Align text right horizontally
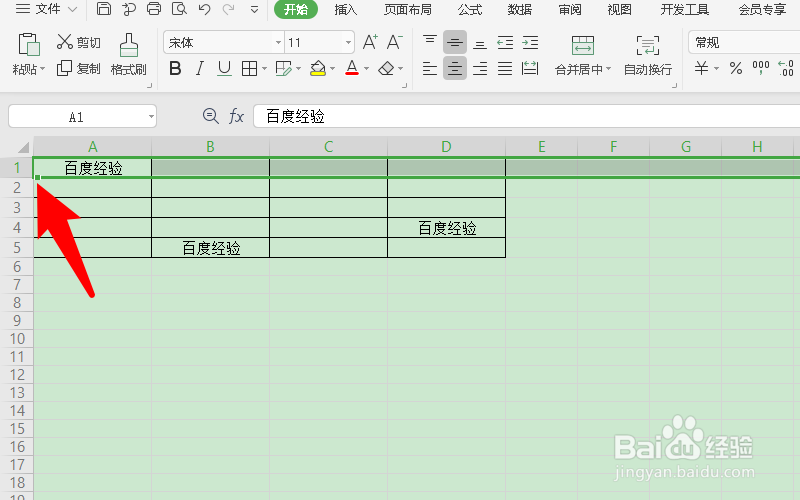This screenshot has height=500, width=800. (x=480, y=68)
